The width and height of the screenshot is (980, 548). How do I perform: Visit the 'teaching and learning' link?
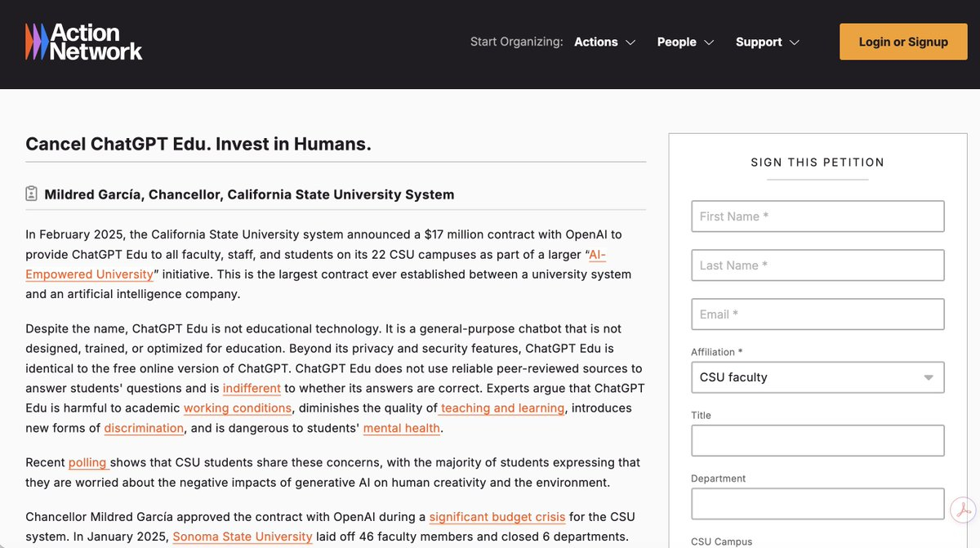coord(503,408)
